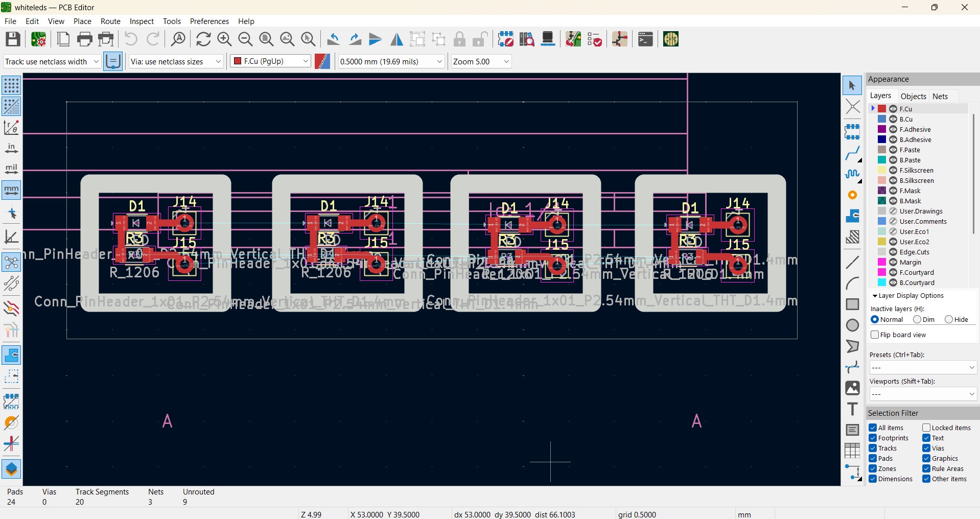980x519 pixels.
Task: Open the Via size dropdown
Action: [176, 61]
